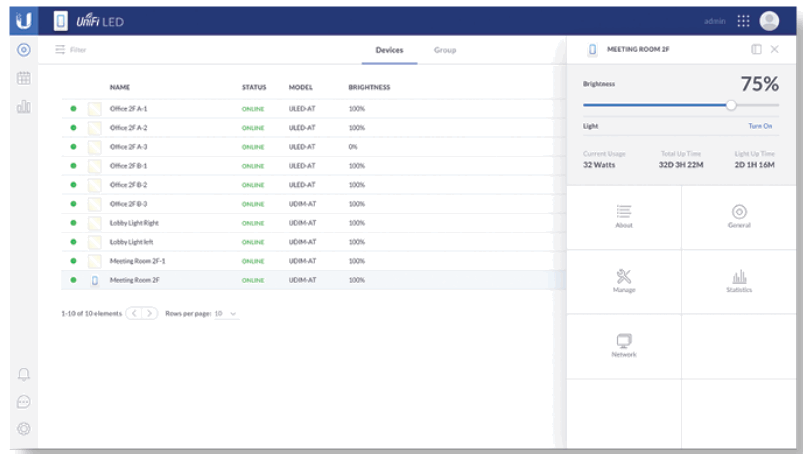The image size is (803, 454).
Task: Open the Manage tools icon
Action: point(624,276)
